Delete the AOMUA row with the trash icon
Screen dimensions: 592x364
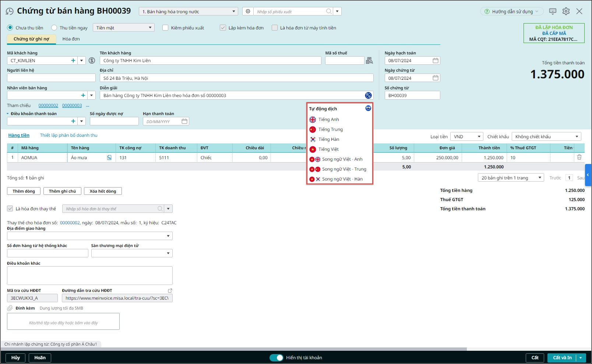click(579, 157)
